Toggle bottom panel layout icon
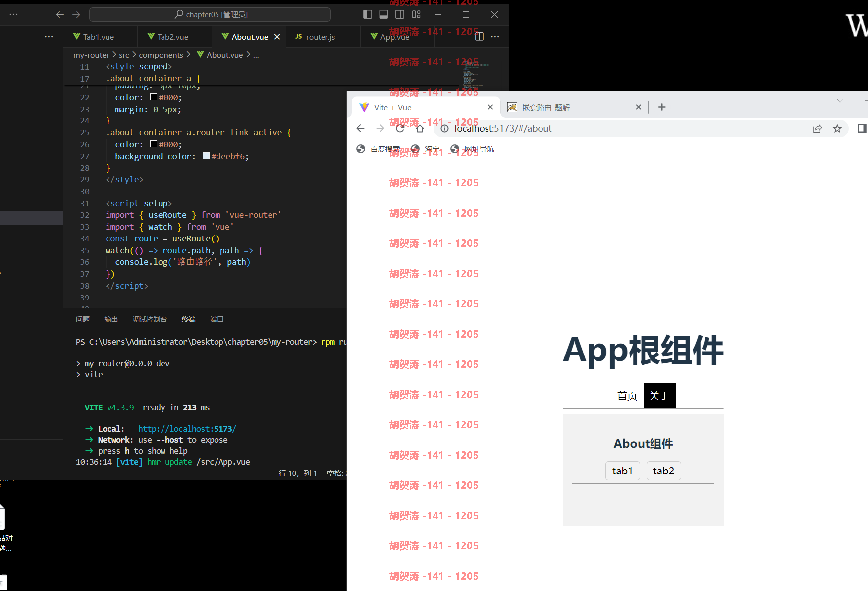This screenshot has width=868, height=591. (x=383, y=14)
